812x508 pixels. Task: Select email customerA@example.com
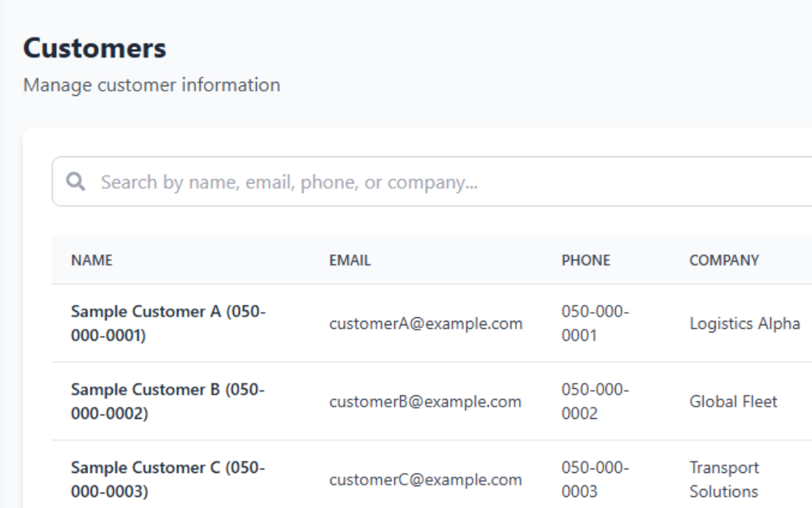coord(426,324)
